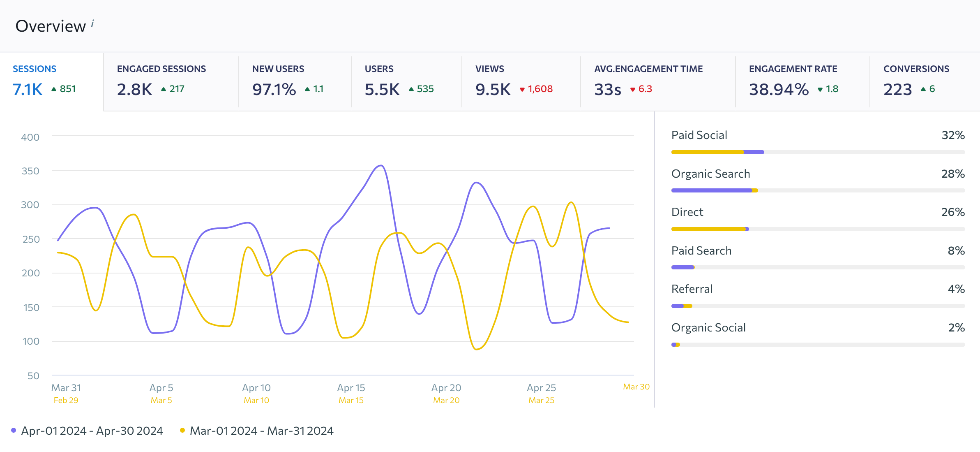Click the Direct channel label
The image size is (980, 452).
(x=687, y=212)
